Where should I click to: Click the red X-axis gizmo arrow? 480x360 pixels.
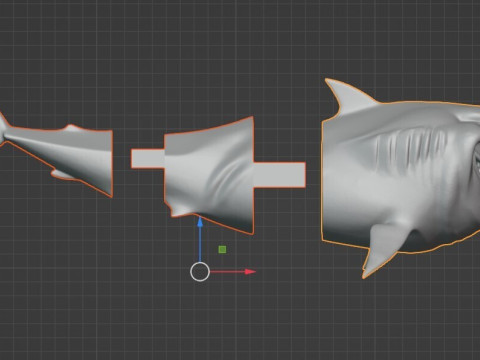tap(233, 272)
